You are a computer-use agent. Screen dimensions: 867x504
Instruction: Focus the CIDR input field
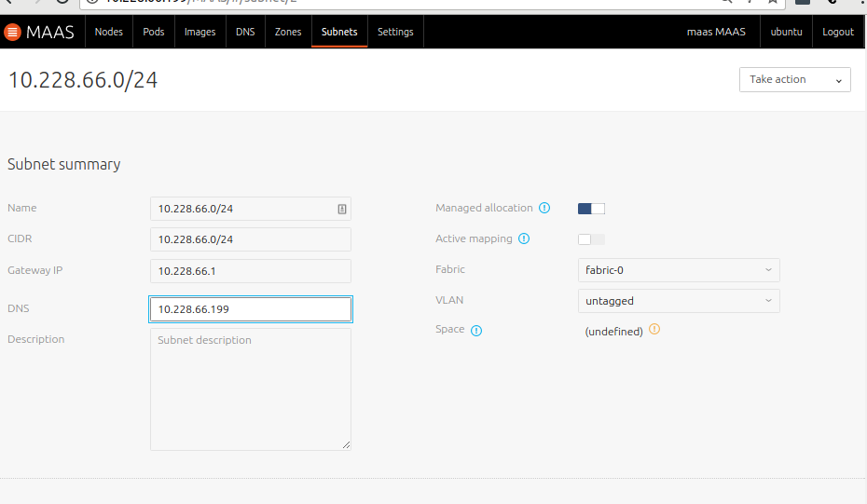click(x=251, y=239)
